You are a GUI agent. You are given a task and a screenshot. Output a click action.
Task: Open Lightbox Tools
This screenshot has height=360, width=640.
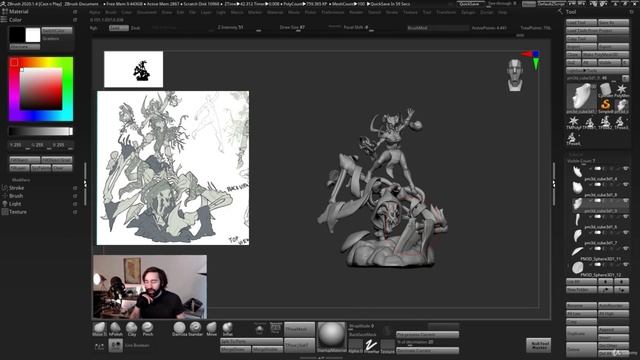598,71
